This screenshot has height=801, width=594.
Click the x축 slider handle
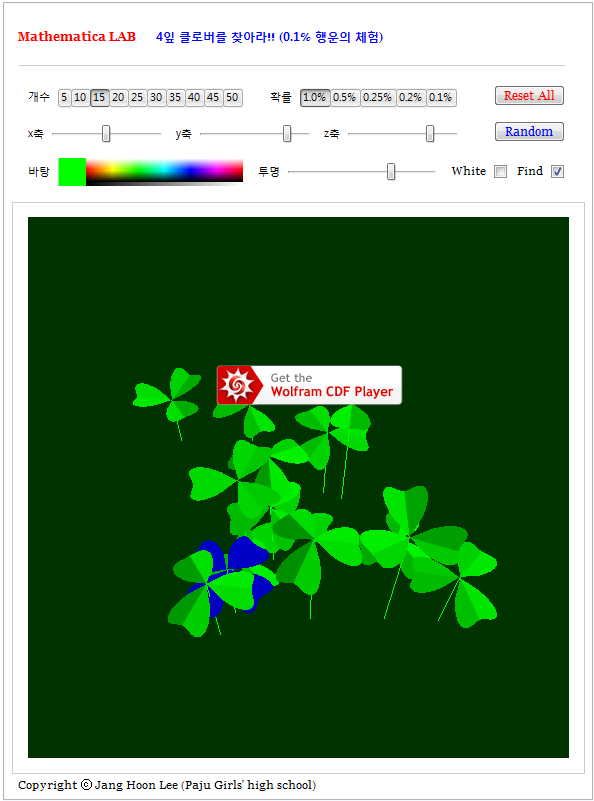(106, 134)
